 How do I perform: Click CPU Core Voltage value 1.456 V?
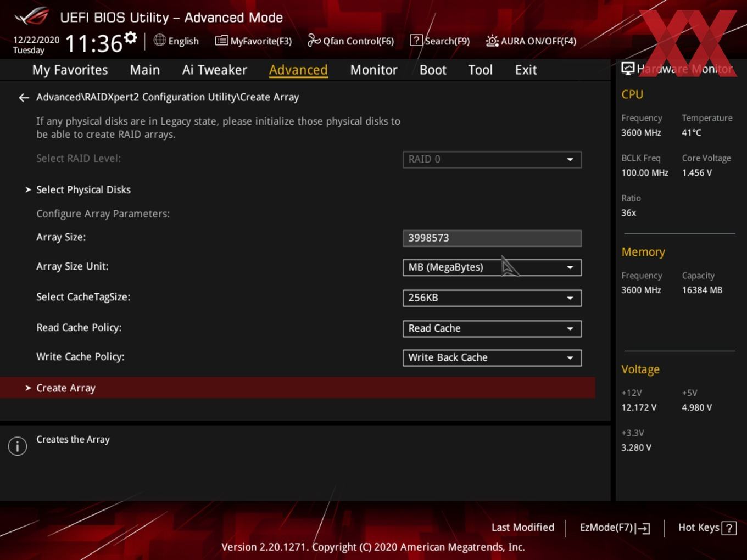[697, 173]
